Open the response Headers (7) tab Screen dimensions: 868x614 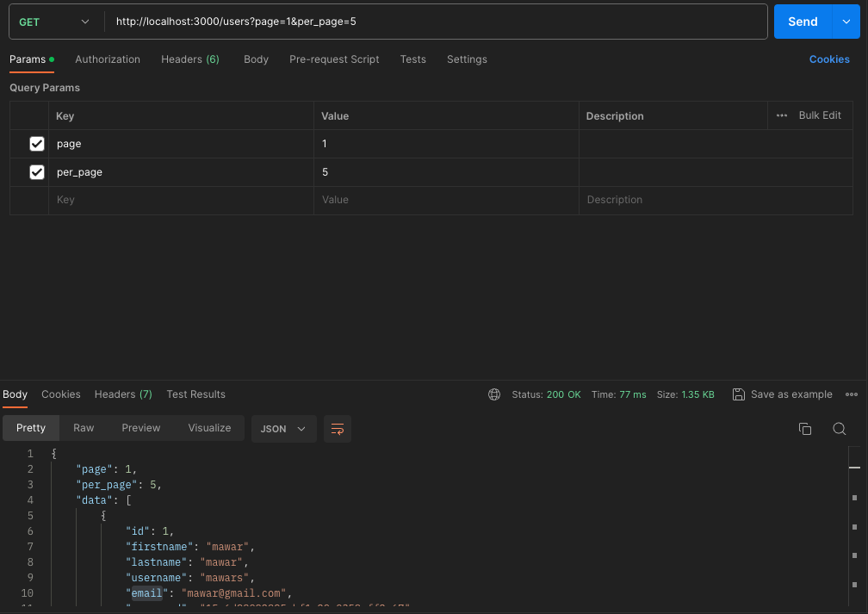click(x=123, y=394)
